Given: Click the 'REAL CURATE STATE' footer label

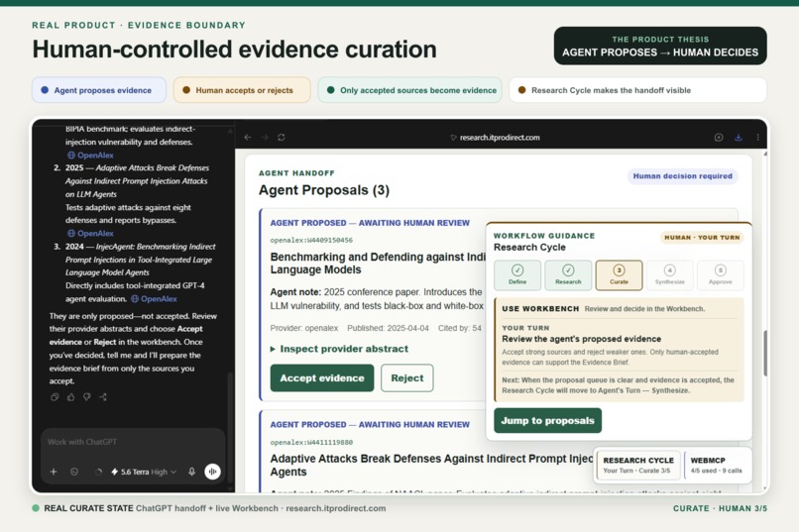Looking at the screenshot, I should 88,508.
